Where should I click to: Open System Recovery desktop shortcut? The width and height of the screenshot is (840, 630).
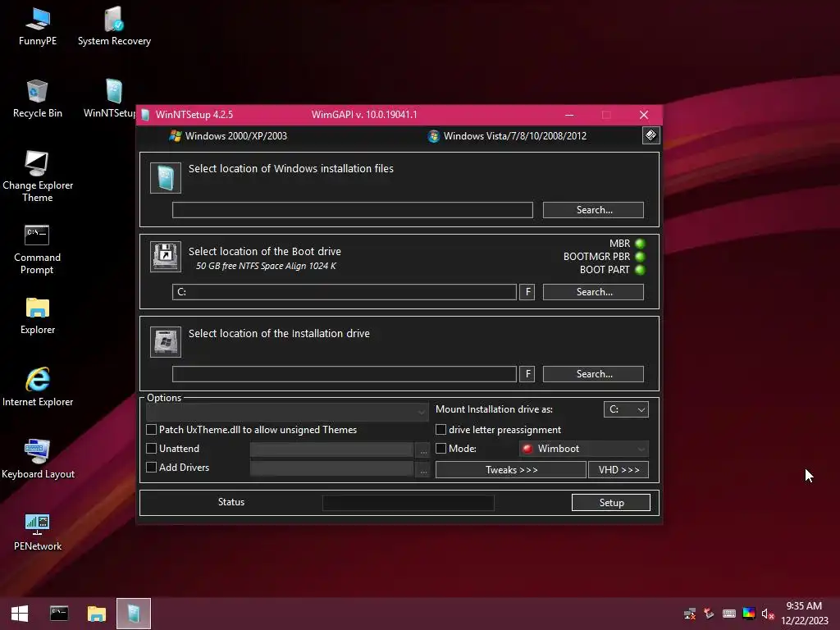pyautogui.click(x=114, y=26)
